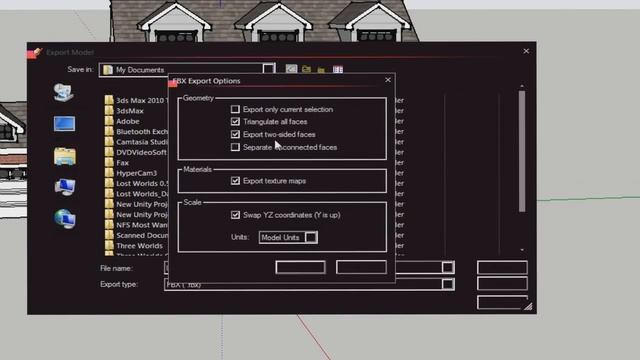Click the file list vertical scrollbar thumb
Viewport: 640px width, 360px height.
click(x=522, y=151)
